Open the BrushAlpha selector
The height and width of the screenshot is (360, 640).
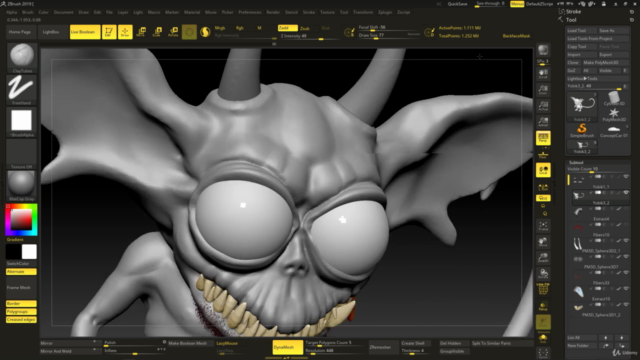pos(22,122)
